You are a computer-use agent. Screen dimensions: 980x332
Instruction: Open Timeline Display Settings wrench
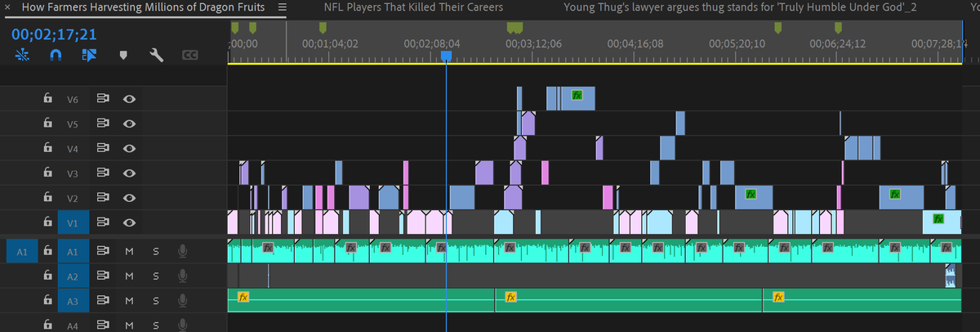coord(157,56)
